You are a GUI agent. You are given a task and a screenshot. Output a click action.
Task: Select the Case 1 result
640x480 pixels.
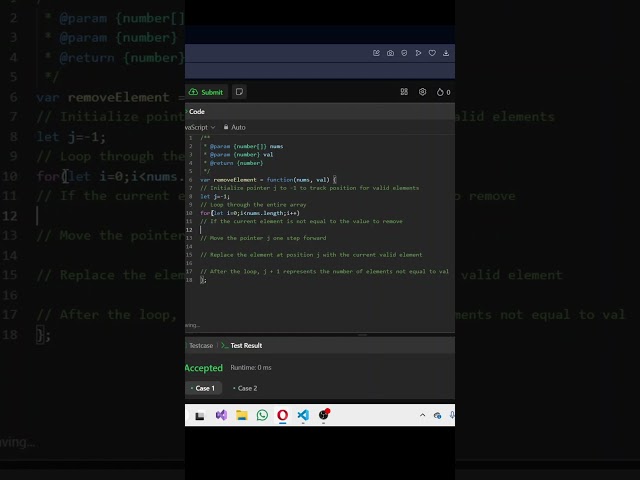pyautogui.click(x=203, y=388)
